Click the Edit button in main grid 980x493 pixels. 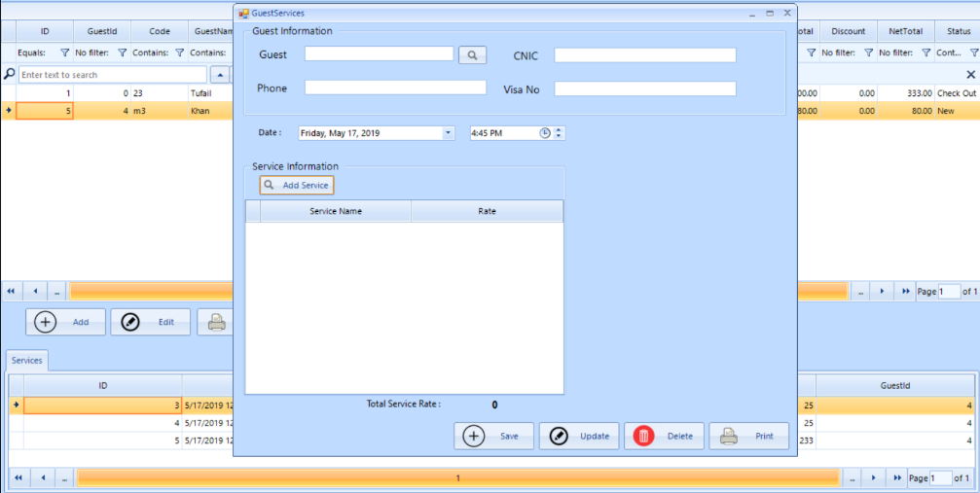click(150, 322)
